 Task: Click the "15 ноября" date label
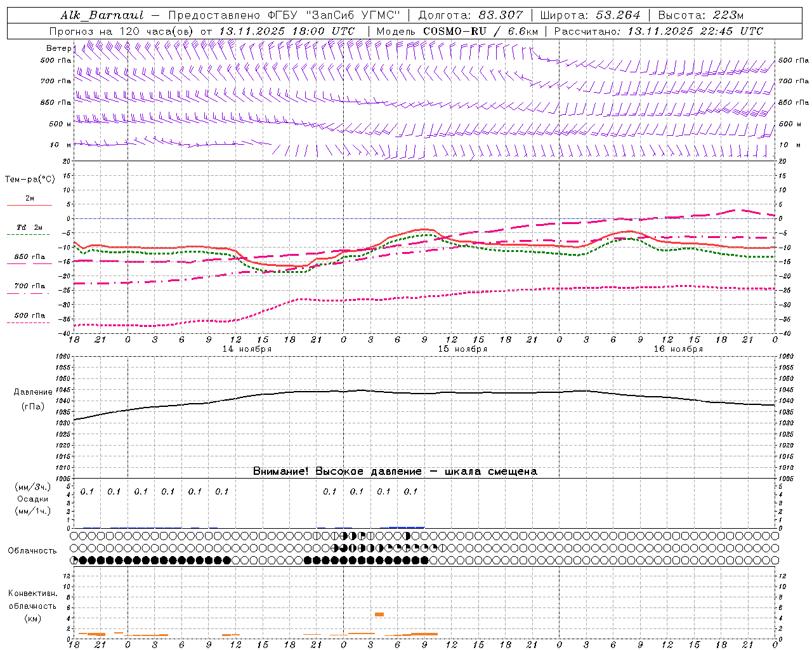(462, 349)
